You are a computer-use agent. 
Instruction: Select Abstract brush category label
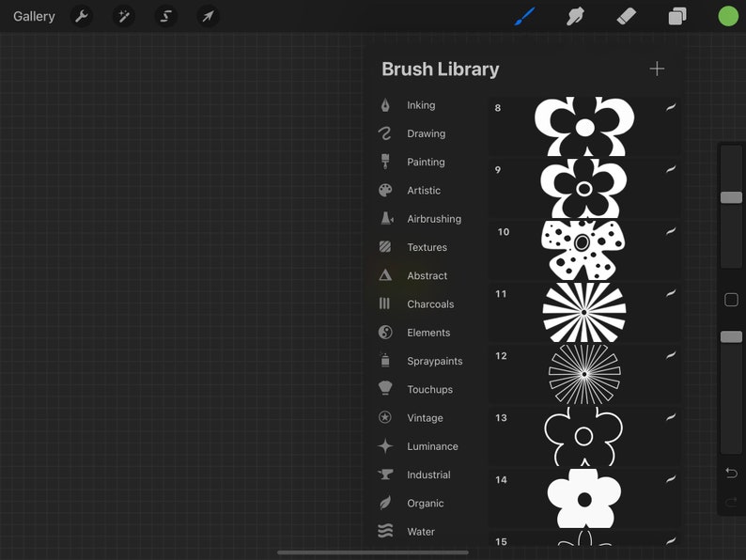427,275
